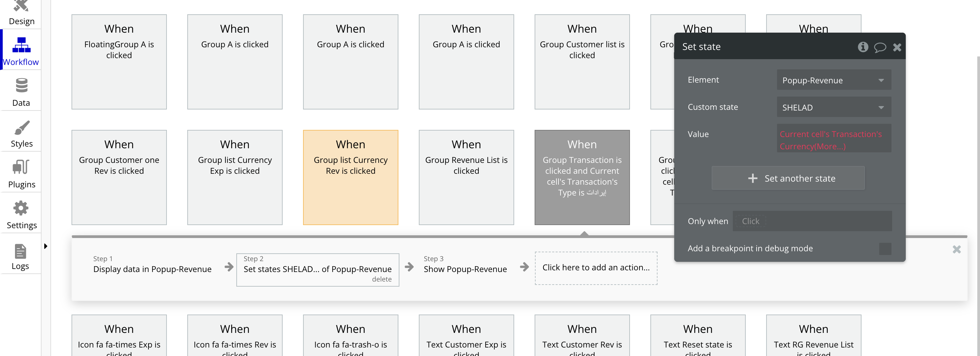Select Step 1 Display data in Popup-Revenue
Screen dimensions: 980x356
(152, 265)
